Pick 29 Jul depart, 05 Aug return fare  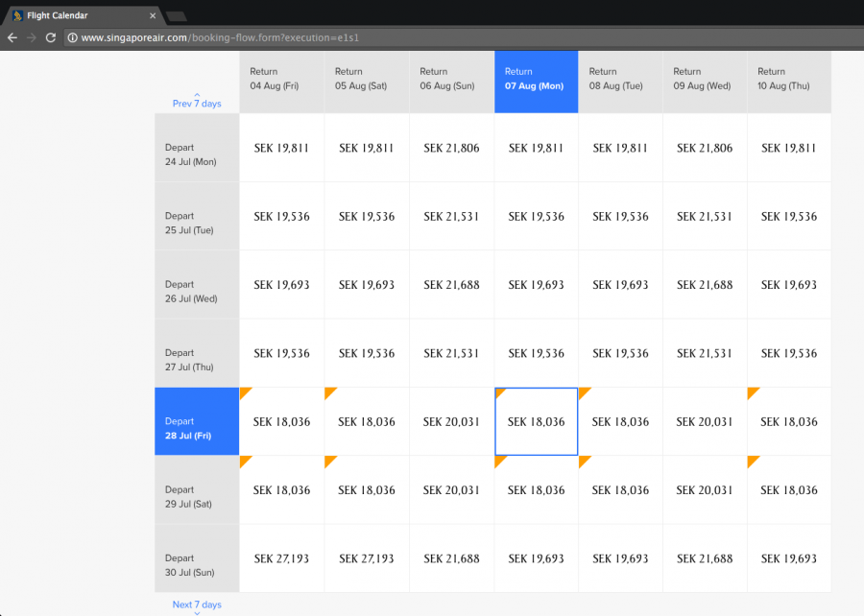click(x=367, y=490)
